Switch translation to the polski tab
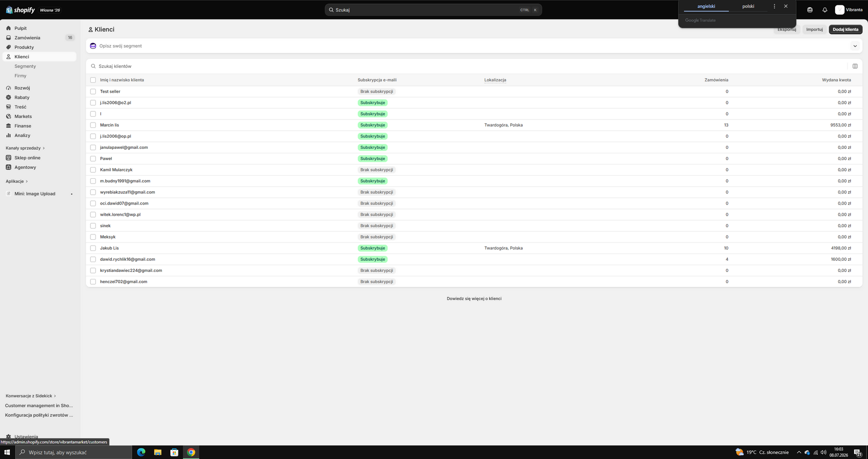This screenshot has width=868, height=459. [748, 6]
